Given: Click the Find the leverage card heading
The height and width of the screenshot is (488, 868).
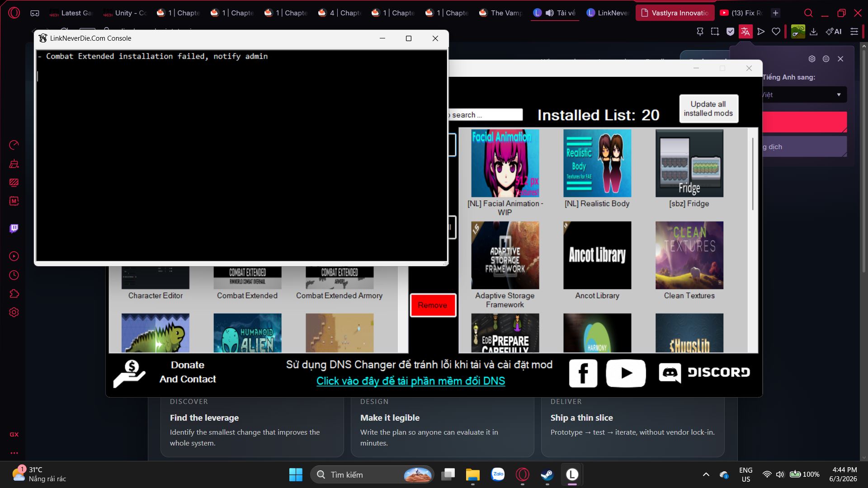Looking at the screenshot, I should (x=204, y=418).
